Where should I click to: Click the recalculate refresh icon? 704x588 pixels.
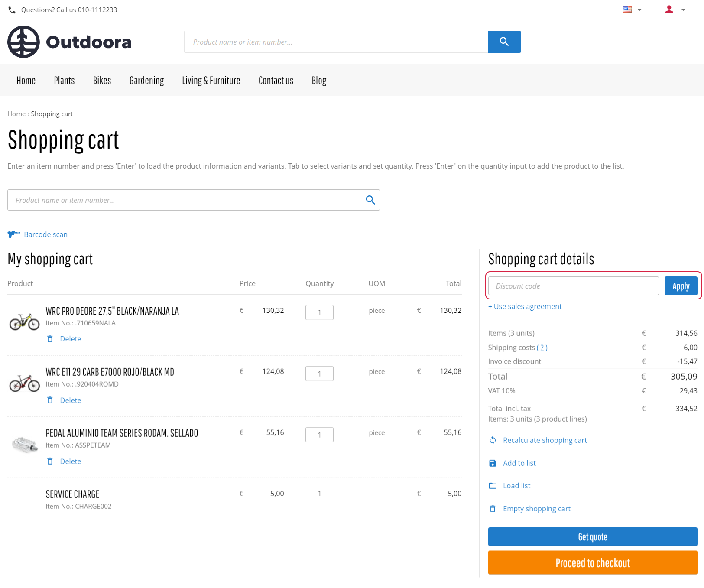pos(493,440)
